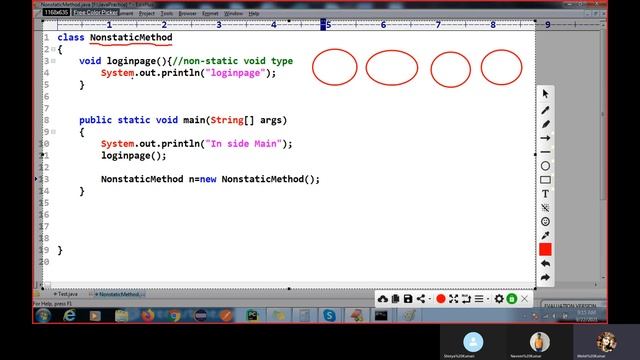Click 'NonstaticMethod' class name on line 1
Image resolution: width=640 pixels, height=360 pixels.
pyautogui.click(x=131, y=38)
